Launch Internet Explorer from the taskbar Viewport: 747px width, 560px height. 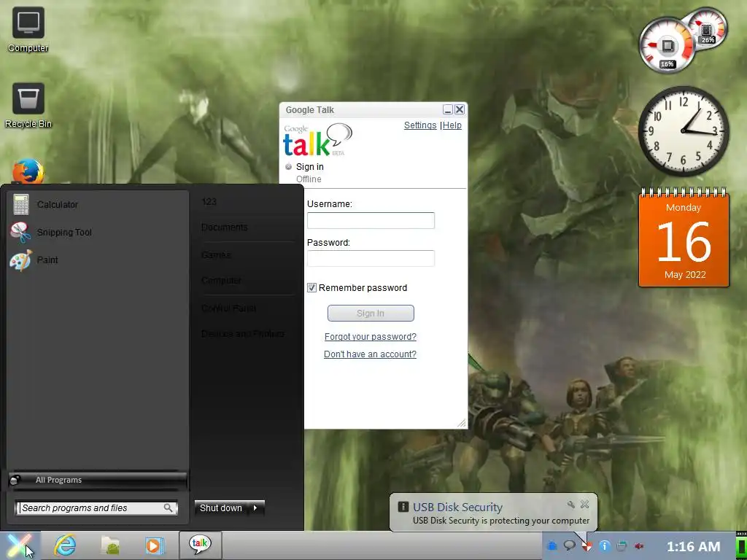click(x=65, y=545)
